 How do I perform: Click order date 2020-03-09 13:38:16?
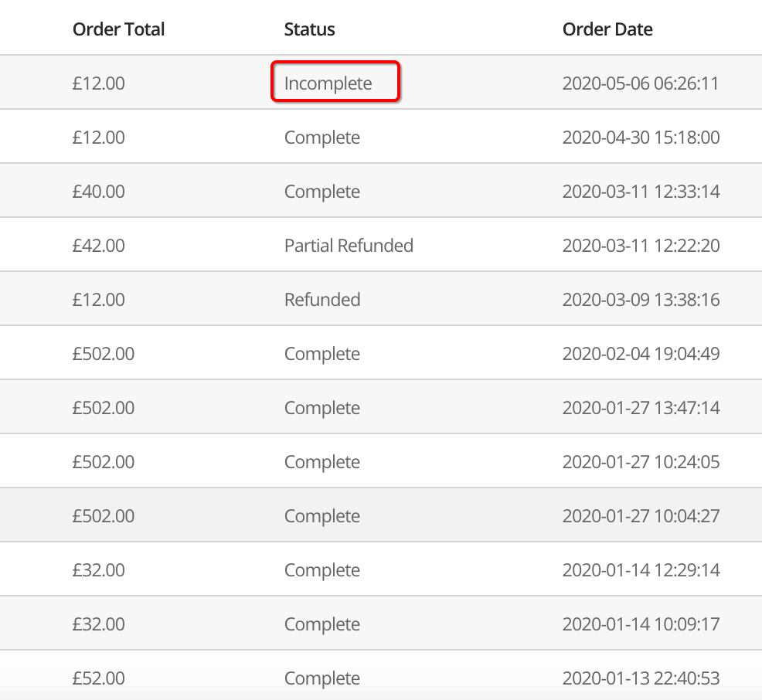641,300
